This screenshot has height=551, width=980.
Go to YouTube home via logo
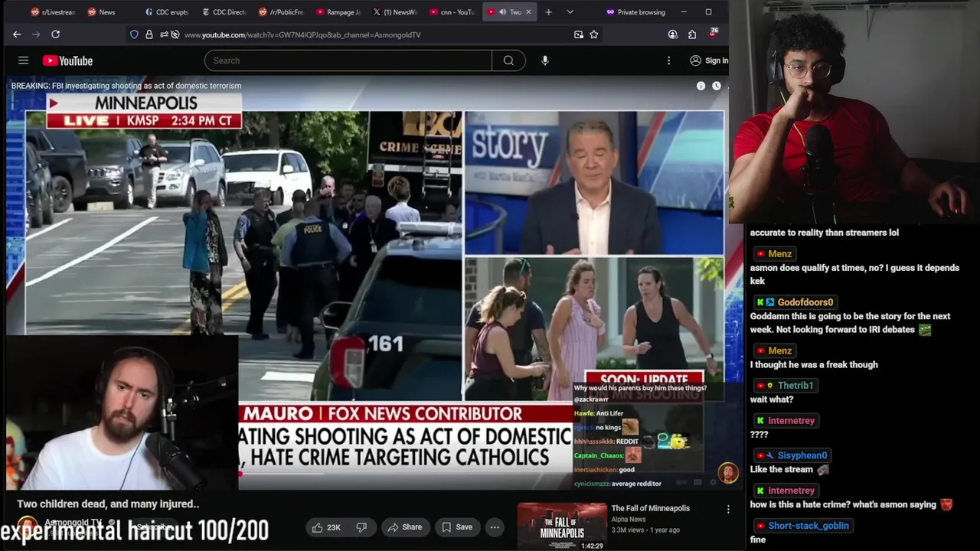click(x=67, y=60)
